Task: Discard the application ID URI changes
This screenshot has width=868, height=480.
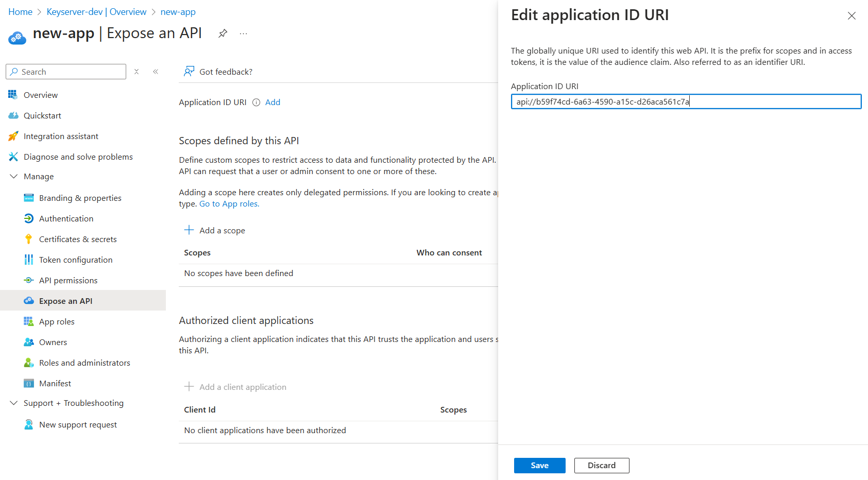Action: click(601, 466)
